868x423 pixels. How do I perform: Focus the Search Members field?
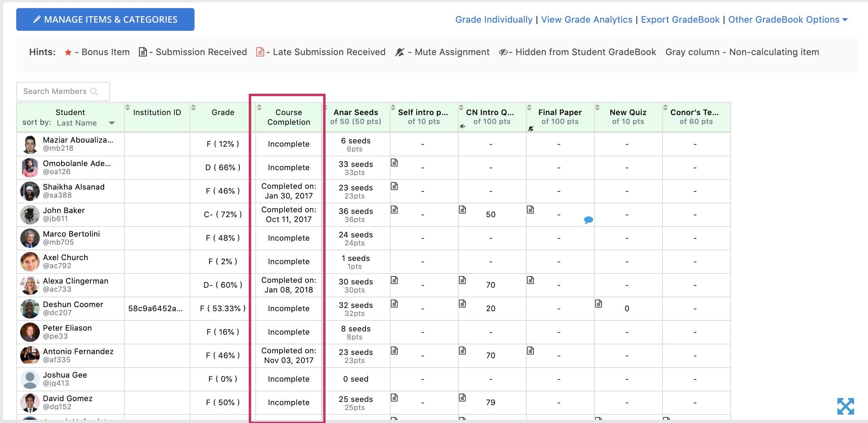tap(63, 91)
